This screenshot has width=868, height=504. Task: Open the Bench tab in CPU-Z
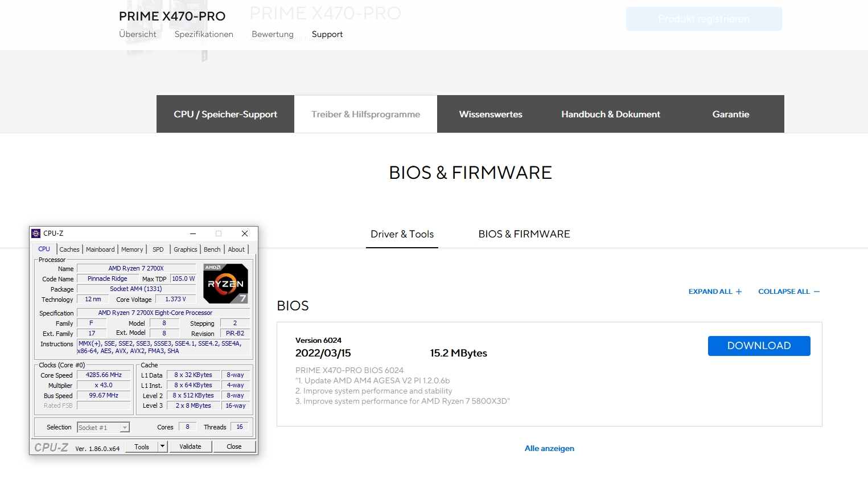[x=212, y=249]
